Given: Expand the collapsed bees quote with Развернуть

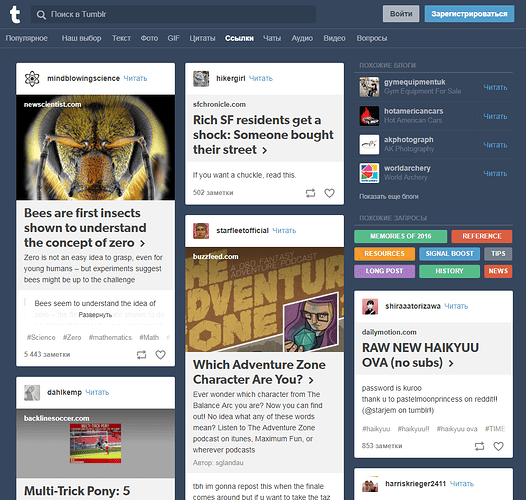Looking at the screenshot, I should coord(95,315).
